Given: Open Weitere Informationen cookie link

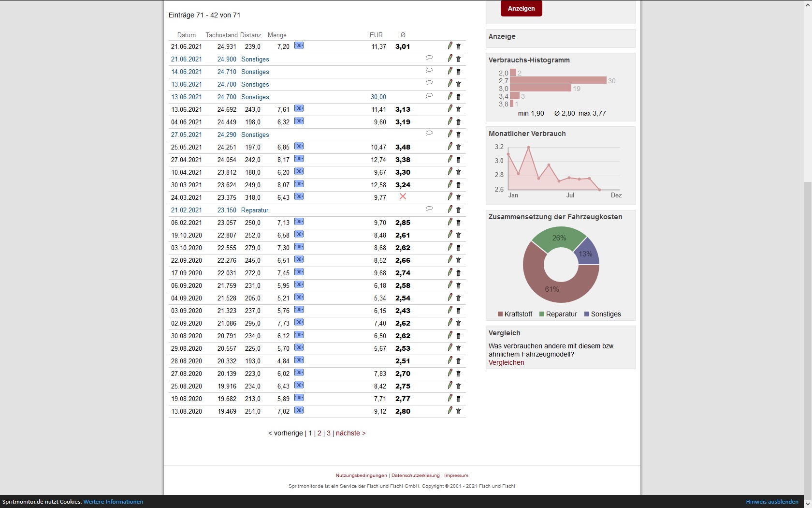Looking at the screenshot, I should [113, 502].
